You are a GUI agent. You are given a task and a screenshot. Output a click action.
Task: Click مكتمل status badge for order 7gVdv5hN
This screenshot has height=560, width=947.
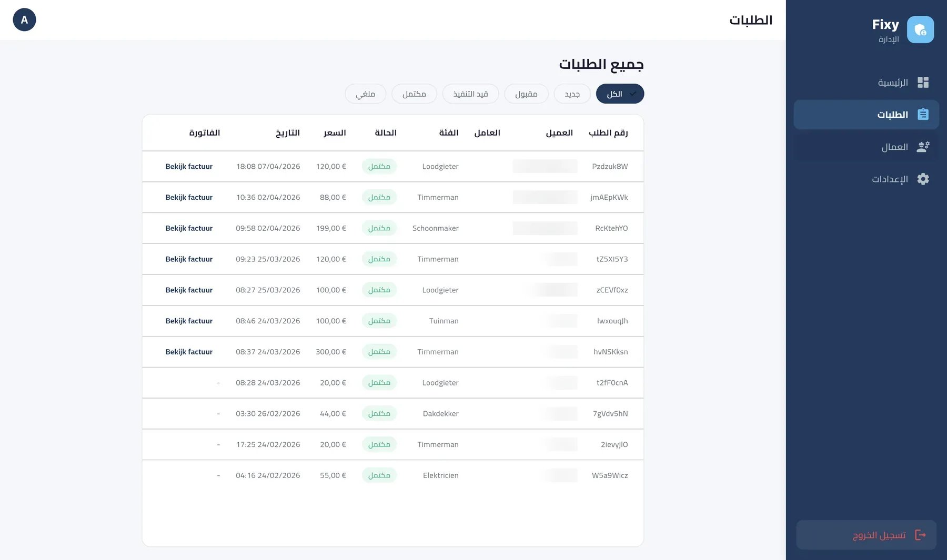tap(379, 413)
